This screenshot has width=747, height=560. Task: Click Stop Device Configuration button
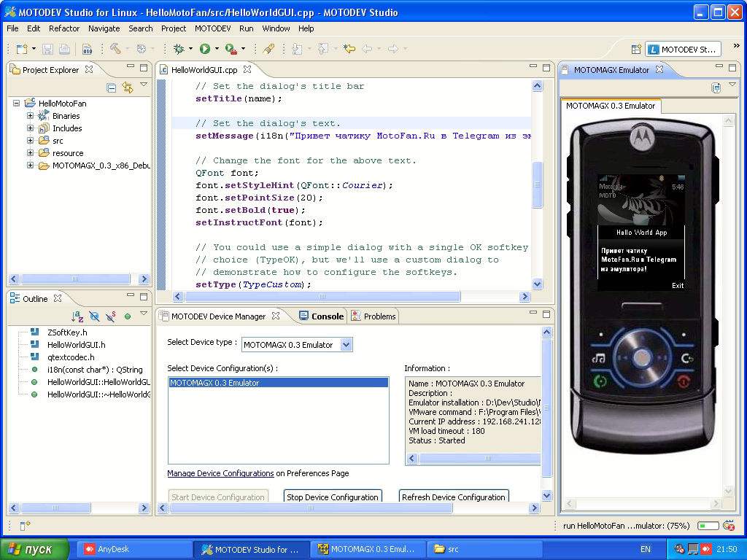tap(333, 497)
